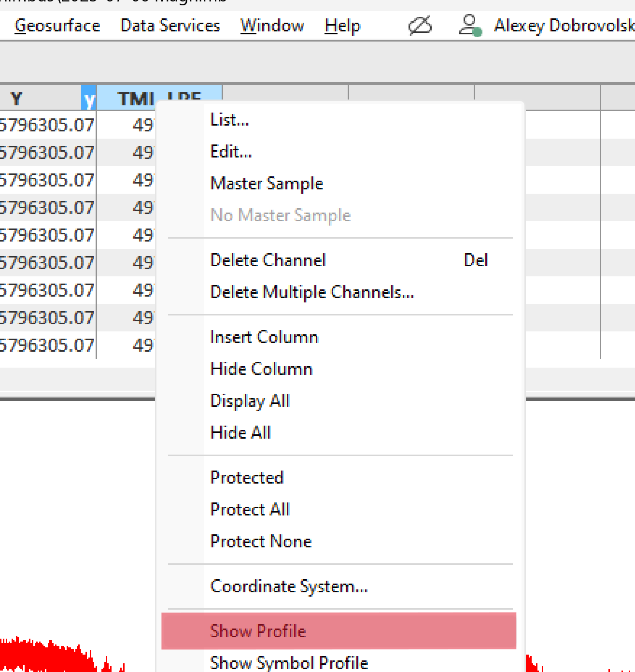635x672 pixels.
Task: Set channel as Master Sample
Action: pos(267,184)
